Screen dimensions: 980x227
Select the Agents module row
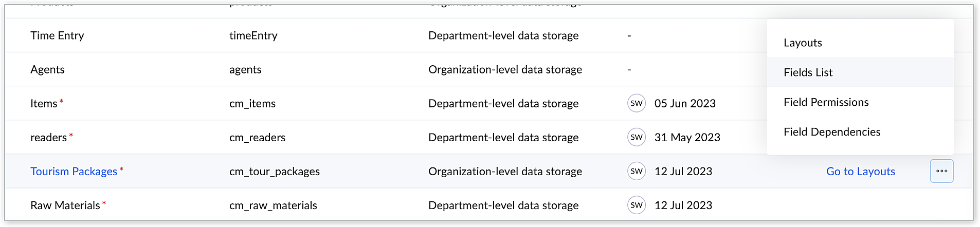pyautogui.click(x=47, y=69)
